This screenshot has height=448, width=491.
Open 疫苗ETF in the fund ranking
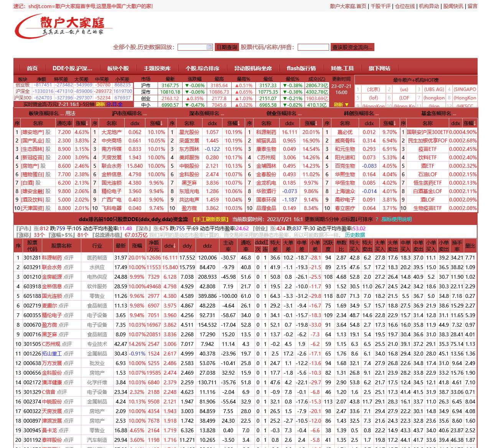(427, 149)
